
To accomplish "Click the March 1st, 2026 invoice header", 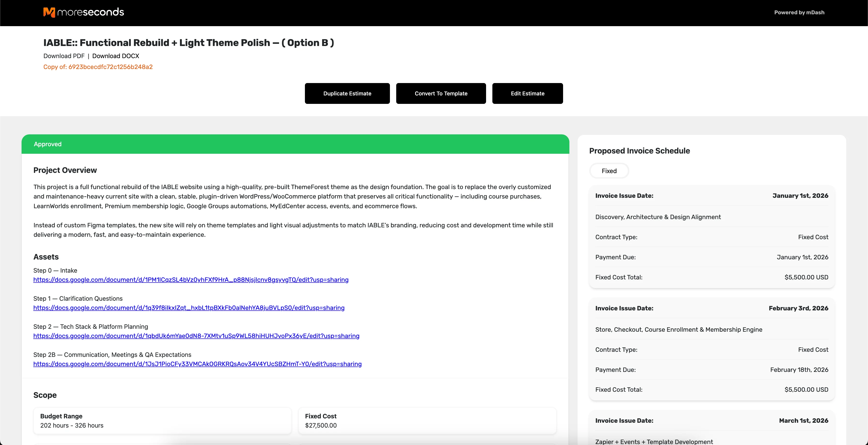I will [x=711, y=420].
